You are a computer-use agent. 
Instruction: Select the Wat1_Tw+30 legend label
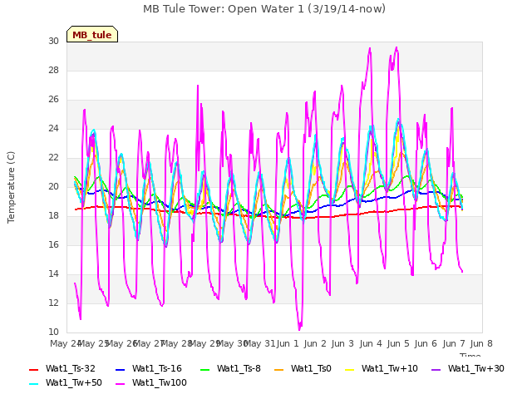pyautogui.click(x=476, y=368)
